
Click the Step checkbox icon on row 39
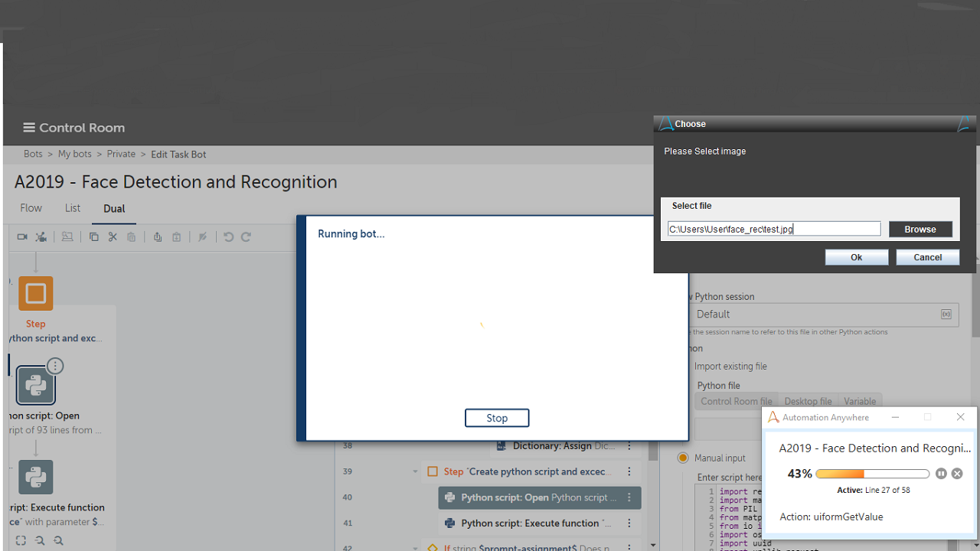[433, 471]
